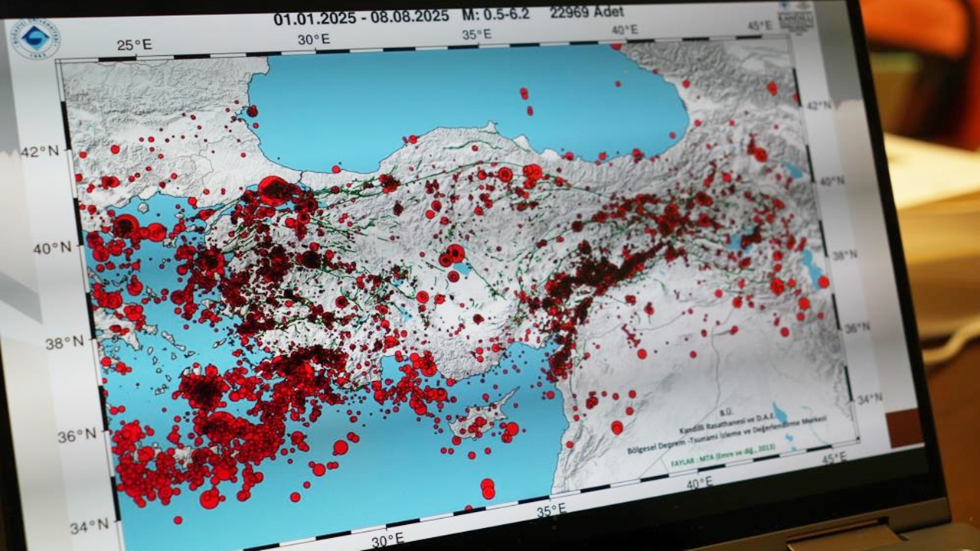Click the 34°N latitude label on left axis
980x551 pixels.
(89, 527)
